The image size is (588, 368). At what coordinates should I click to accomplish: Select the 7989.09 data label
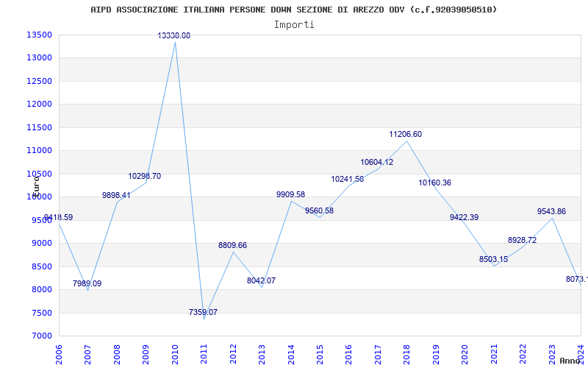tap(87, 283)
